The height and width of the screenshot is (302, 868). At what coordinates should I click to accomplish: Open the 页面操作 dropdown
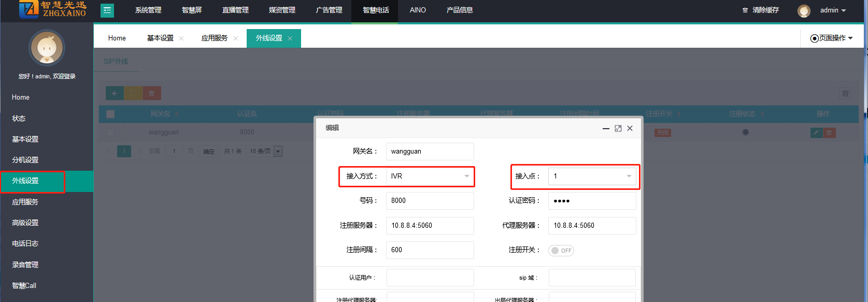832,38
